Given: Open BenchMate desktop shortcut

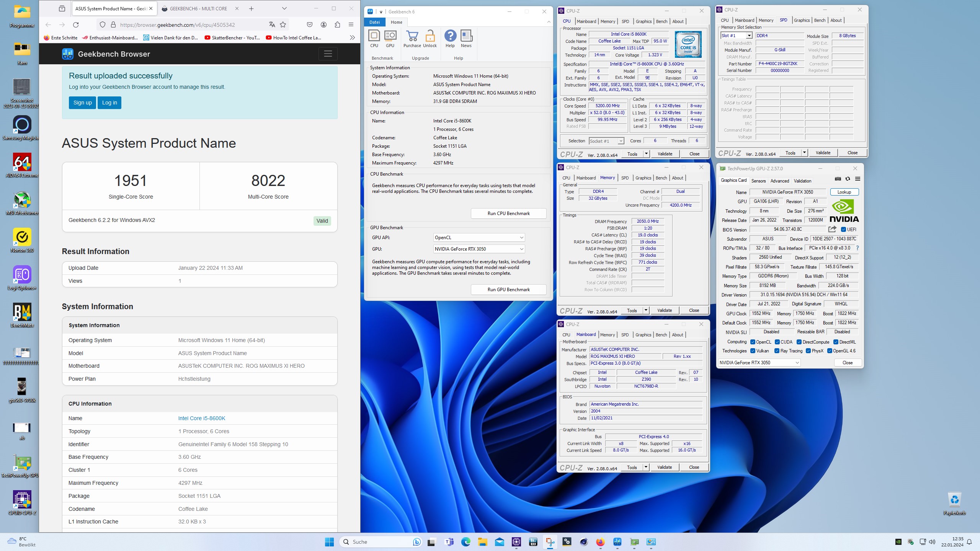Looking at the screenshot, I should click(22, 316).
